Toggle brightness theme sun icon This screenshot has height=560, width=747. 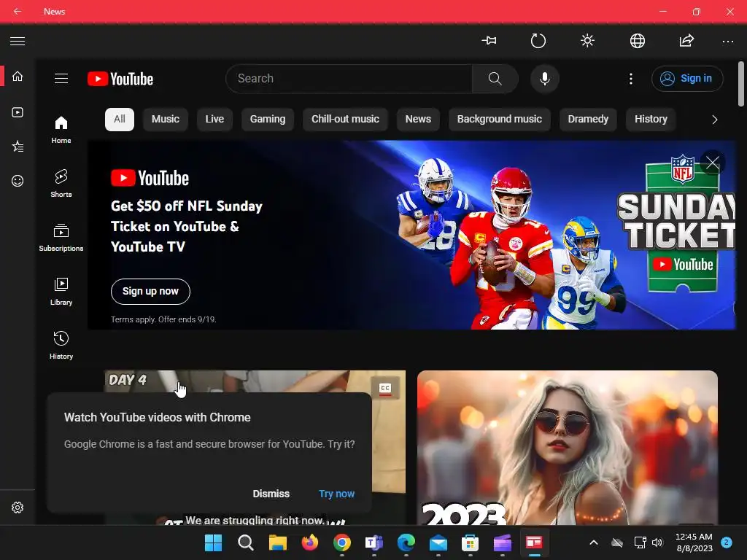point(588,41)
